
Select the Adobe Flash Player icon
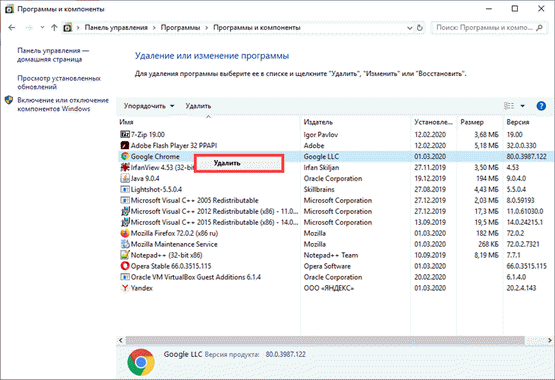click(125, 145)
